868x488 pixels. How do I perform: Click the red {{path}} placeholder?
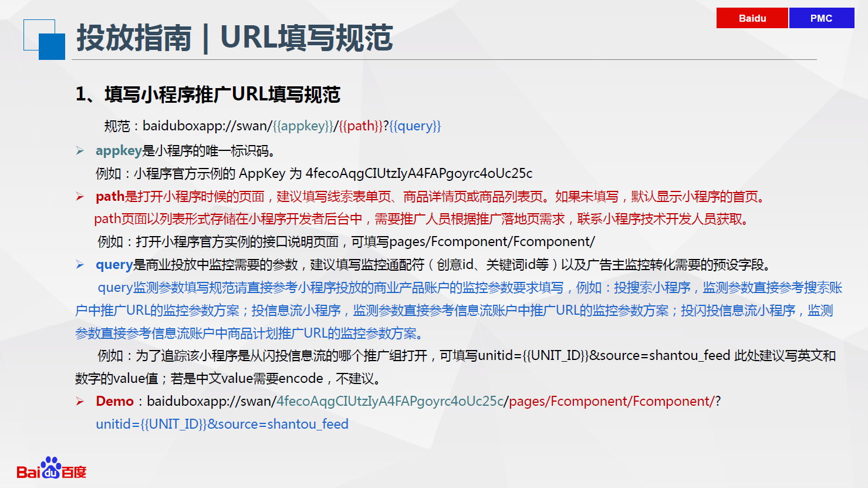click(x=360, y=126)
